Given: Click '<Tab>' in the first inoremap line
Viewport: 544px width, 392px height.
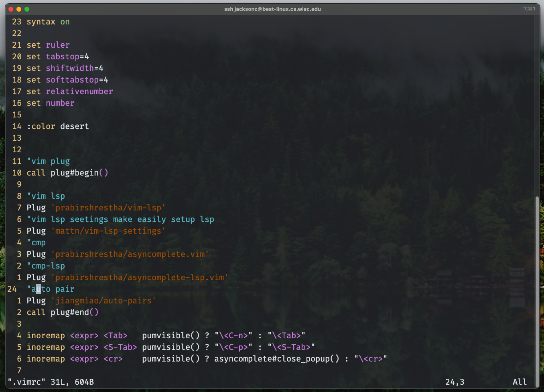Looking at the screenshot, I should [x=116, y=335].
